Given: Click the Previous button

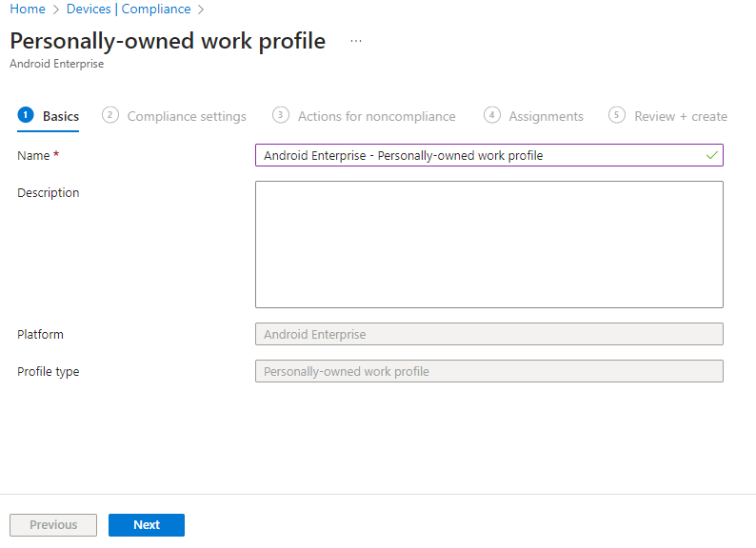Looking at the screenshot, I should click(53, 525).
